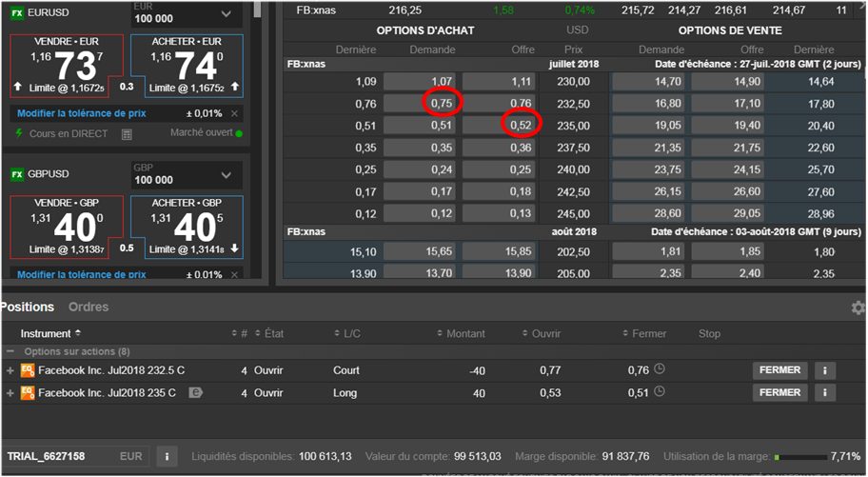The height and width of the screenshot is (477, 868).
Task: Click put bid 28,60 at strike 245,00
Action: pos(648,214)
